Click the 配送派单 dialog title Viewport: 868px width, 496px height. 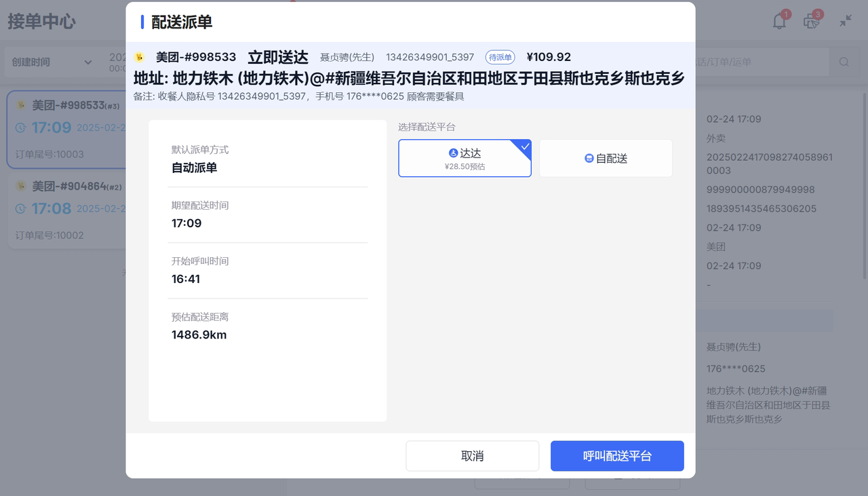(x=182, y=22)
